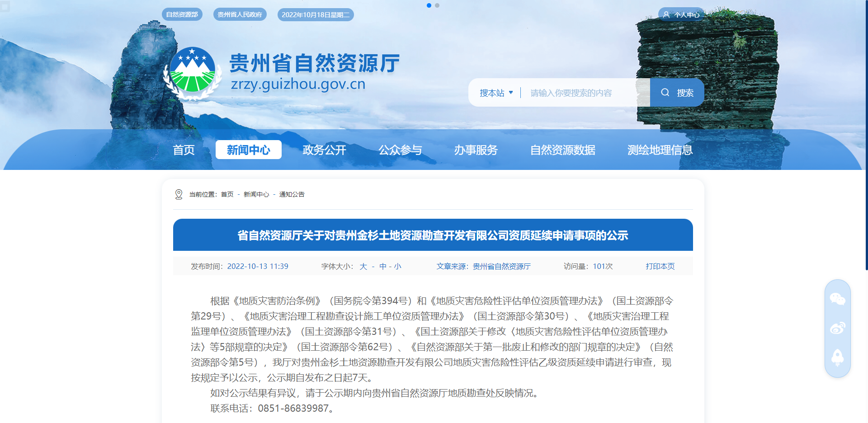Visit the 贵州省人民政府 website link
868x423 pixels.
point(240,14)
